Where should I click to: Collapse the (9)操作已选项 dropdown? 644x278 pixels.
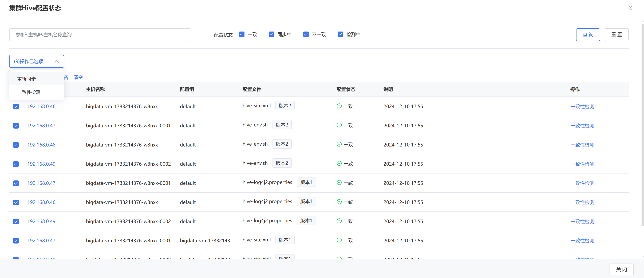[37, 61]
